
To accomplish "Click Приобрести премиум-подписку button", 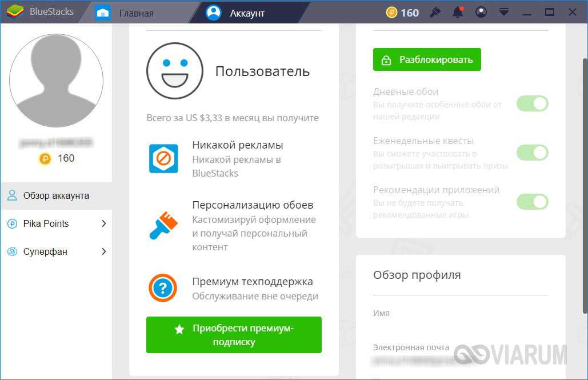I will click(234, 335).
